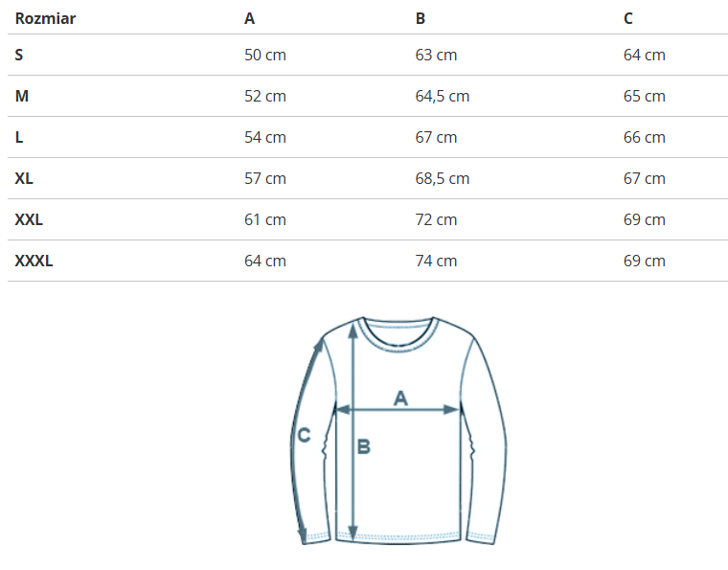The width and height of the screenshot is (728, 570).
Task: Click the 66 cm value for size L
Action: tap(644, 137)
